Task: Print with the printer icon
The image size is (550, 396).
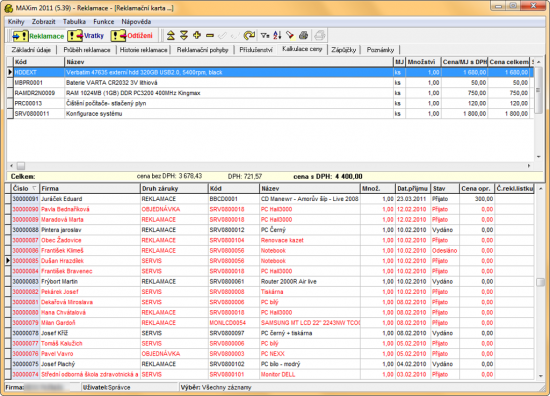Action: point(304,35)
